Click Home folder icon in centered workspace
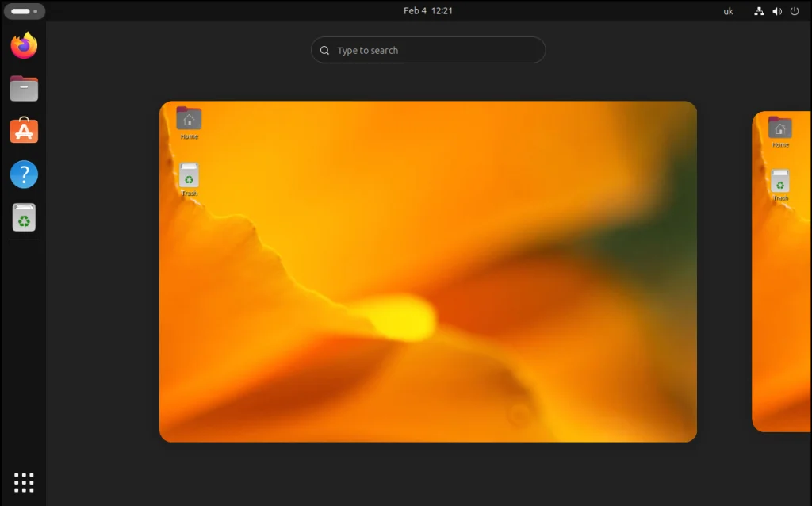 pos(189,121)
